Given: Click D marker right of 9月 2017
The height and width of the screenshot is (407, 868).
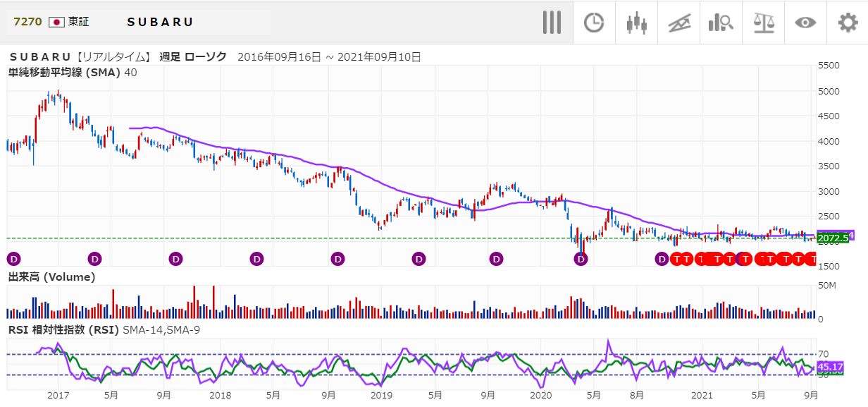Looking at the screenshot, I should coord(175,259).
